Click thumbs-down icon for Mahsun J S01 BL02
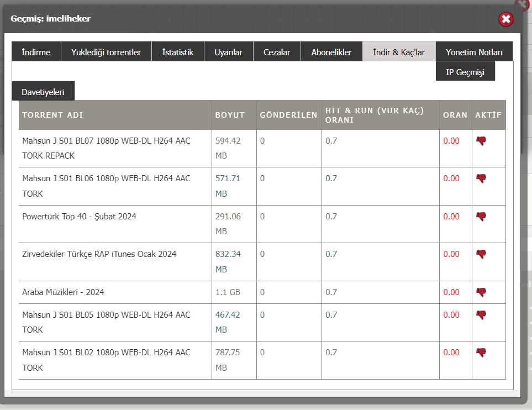Screen dimensions: 532x410 coord(481,353)
